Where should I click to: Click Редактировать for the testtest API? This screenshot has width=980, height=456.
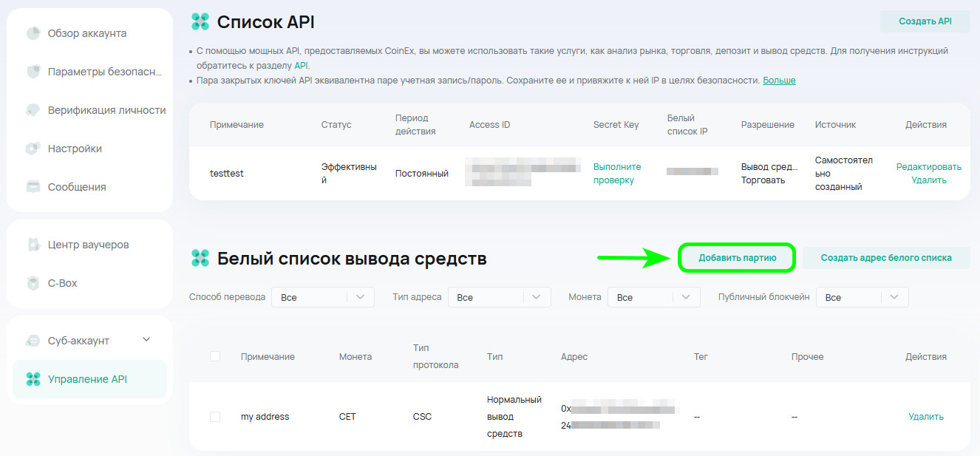tap(928, 167)
